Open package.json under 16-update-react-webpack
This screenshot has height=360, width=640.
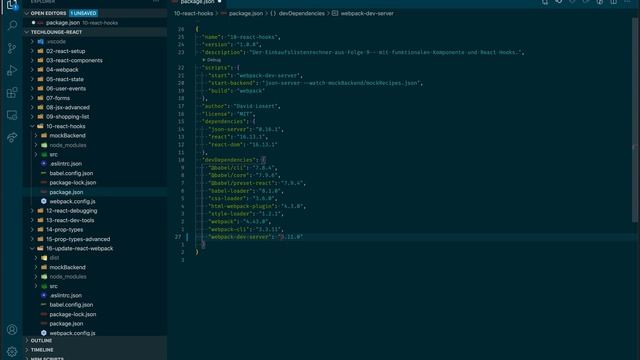click(x=66, y=324)
